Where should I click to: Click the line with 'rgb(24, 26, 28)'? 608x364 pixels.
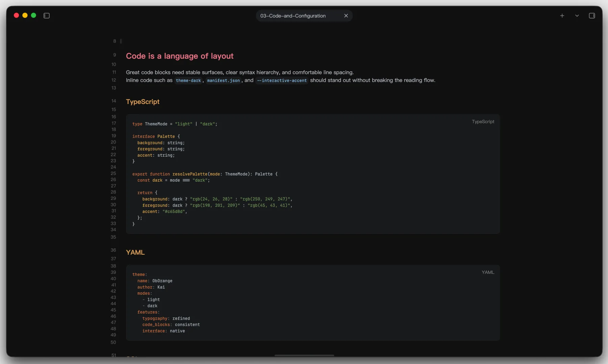(x=217, y=199)
